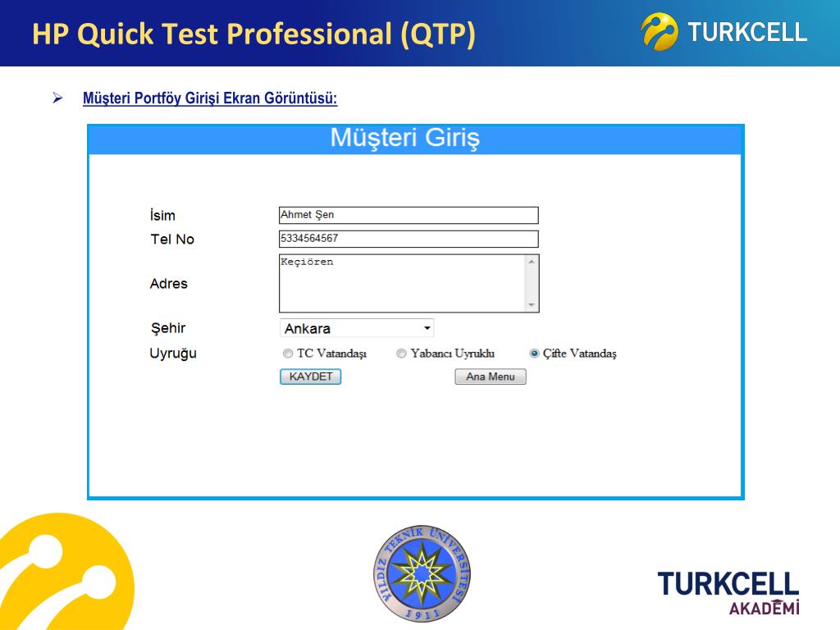
Task: Click the KAYDET button
Action: click(x=310, y=377)
